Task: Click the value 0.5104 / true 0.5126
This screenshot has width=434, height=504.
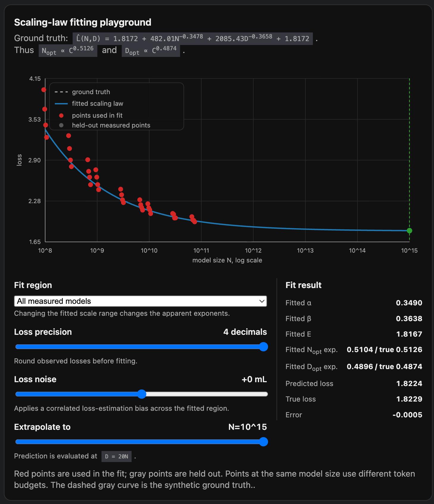Action: (x=385, y=350)
